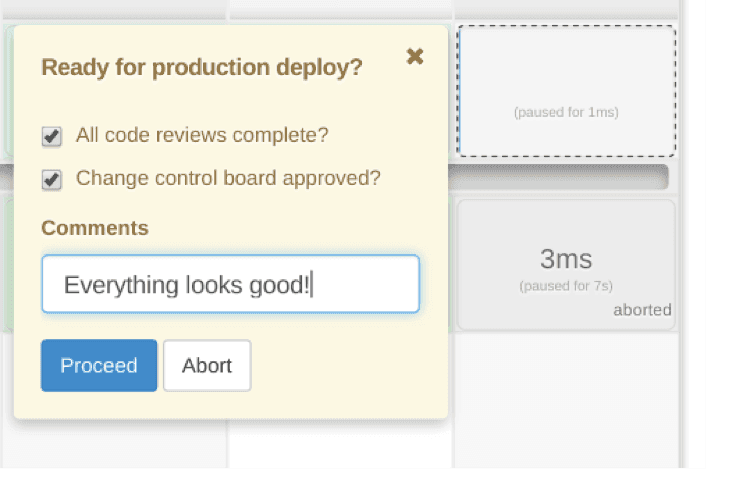The height and width of the screenshot is (498, 750).
Task: Click the '(paused for 1ms)' text
Action: [566, 112]
